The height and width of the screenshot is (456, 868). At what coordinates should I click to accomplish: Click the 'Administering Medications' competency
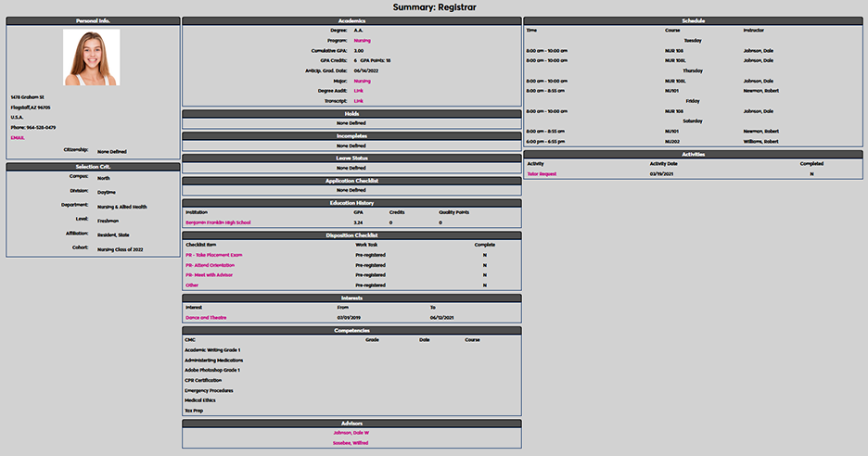[213, 361]
